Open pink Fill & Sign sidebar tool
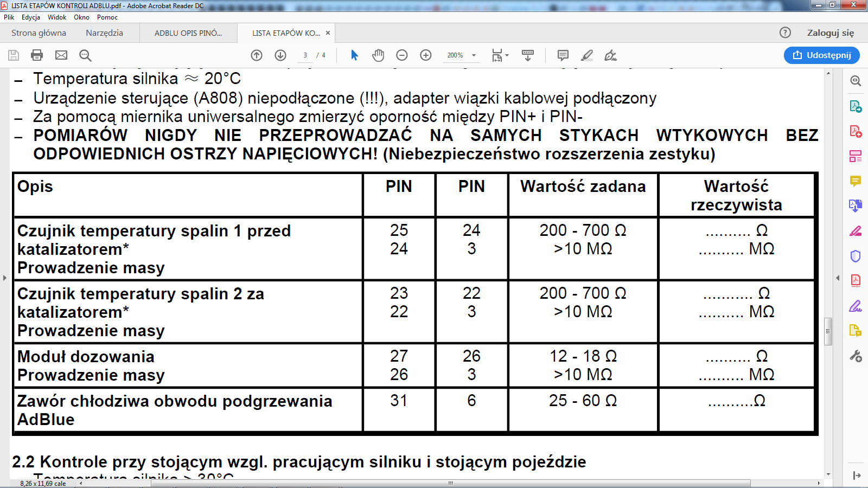This screenshot has width=868, height=488. tap(856, 231)
